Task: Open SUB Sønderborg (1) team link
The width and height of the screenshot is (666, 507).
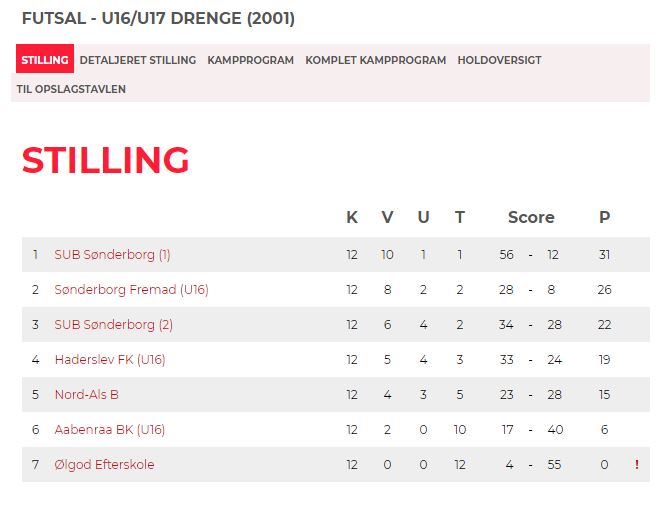Action: click(113, 255)
